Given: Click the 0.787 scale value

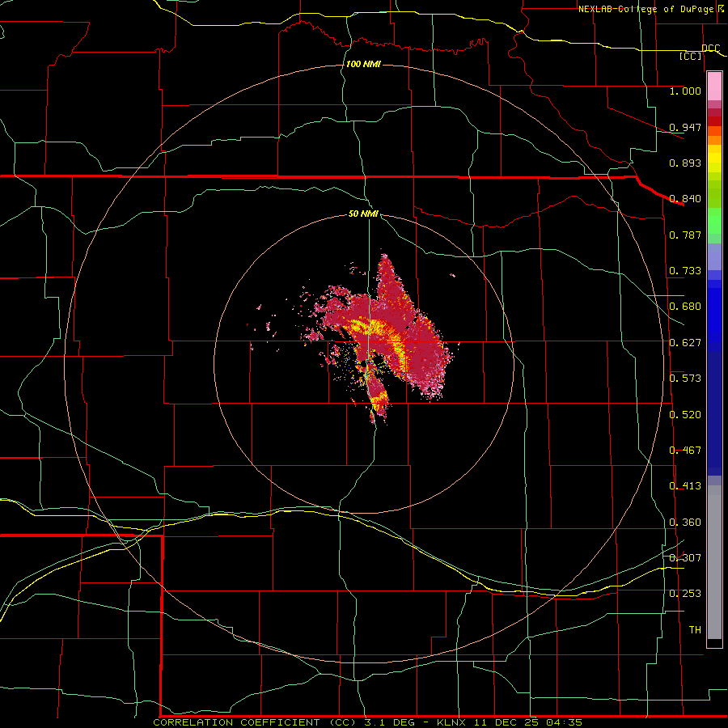Looking at the screenshot, I should tap(685, 235).
